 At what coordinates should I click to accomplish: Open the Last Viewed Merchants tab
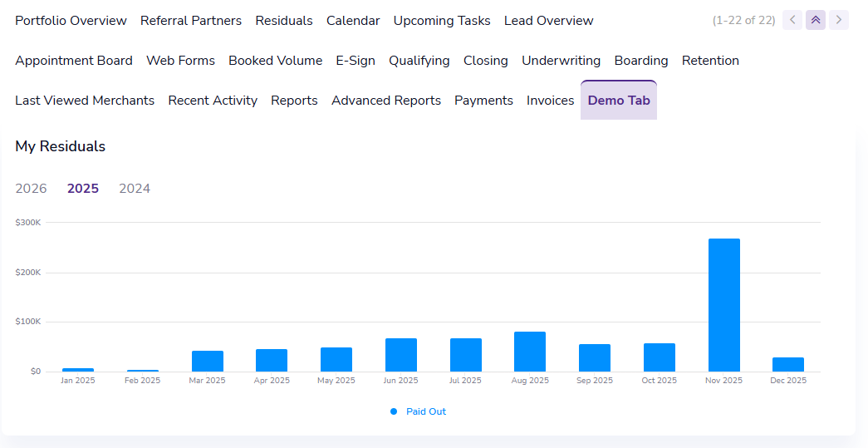tap(85, 101)
